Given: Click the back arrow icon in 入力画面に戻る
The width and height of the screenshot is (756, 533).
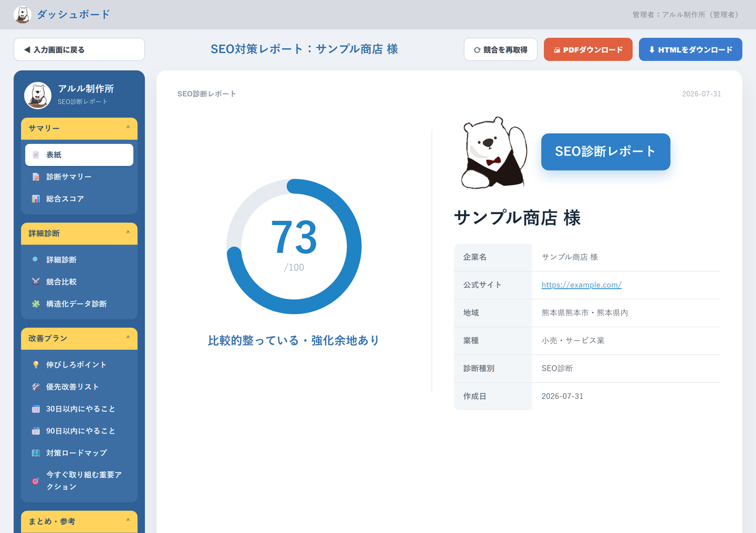Looking at the screenshot, I should coord(27,50).
